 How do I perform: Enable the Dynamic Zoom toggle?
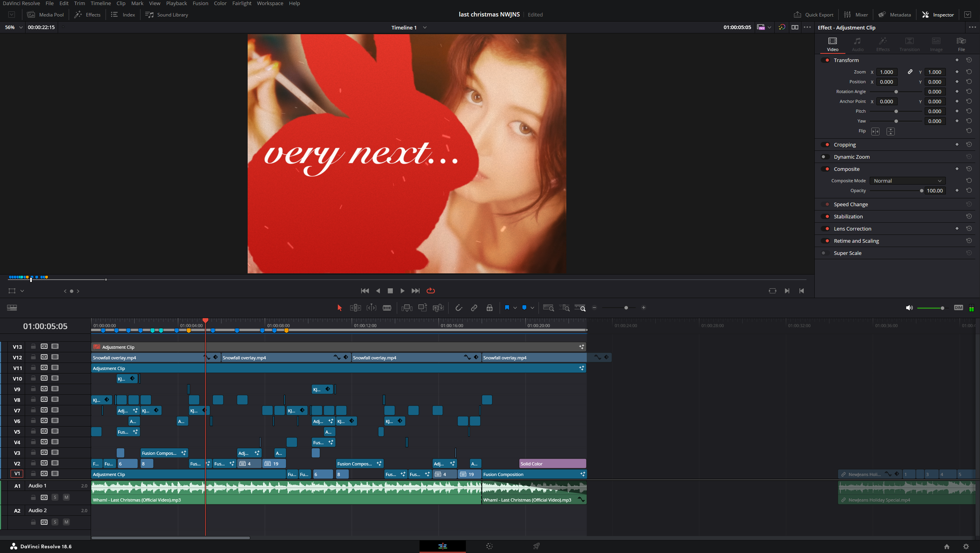click(x=825, y=157)
